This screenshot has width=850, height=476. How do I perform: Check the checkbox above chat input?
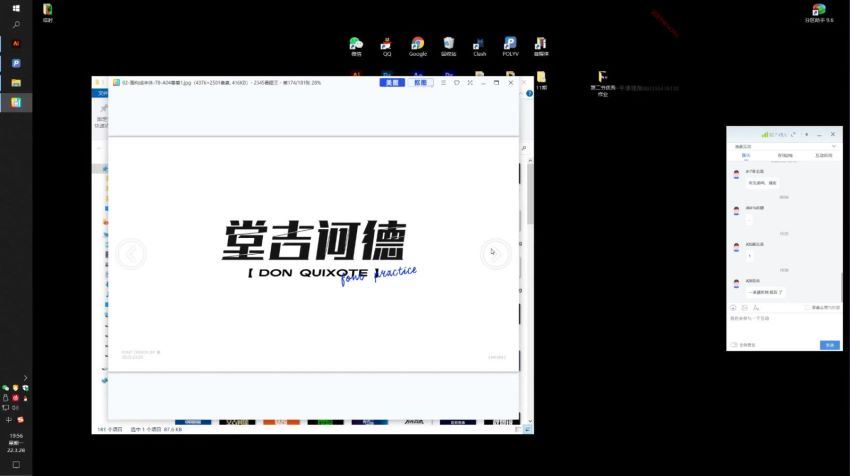[x=808, y=308]
